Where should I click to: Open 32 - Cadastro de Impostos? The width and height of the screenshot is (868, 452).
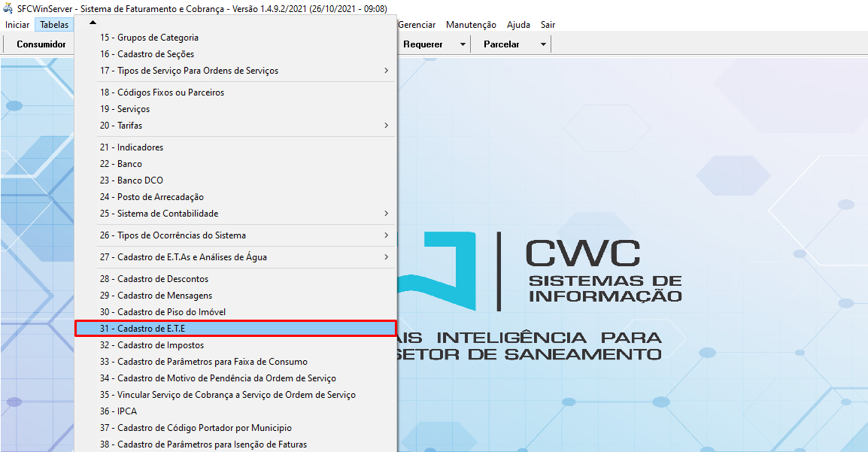pyautogui.click(x=151, y=345)
